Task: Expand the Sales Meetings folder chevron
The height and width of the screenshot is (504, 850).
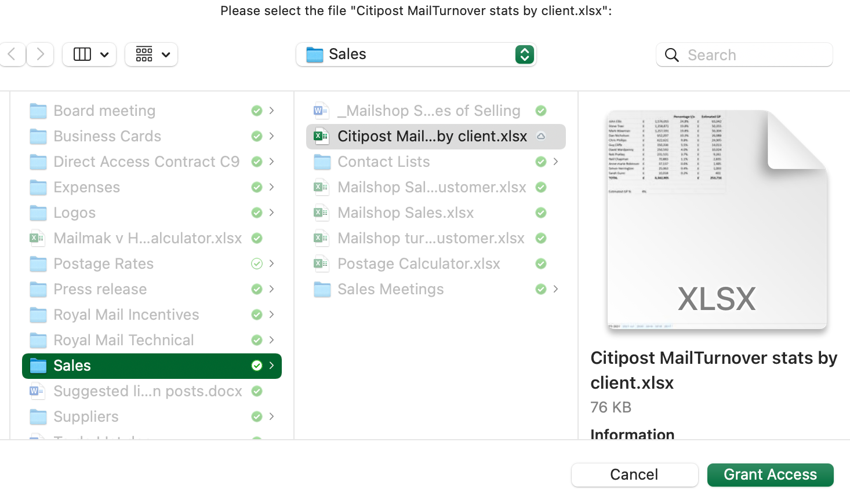Action: (555, 289)
